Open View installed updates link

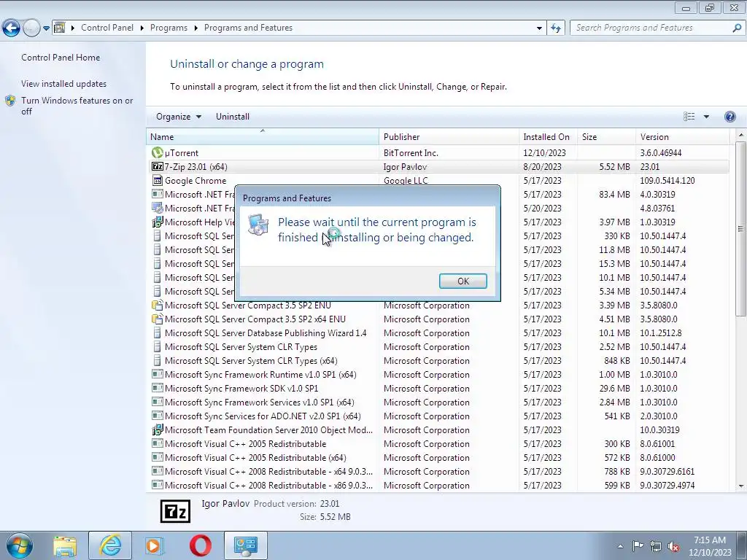point(64,84)
